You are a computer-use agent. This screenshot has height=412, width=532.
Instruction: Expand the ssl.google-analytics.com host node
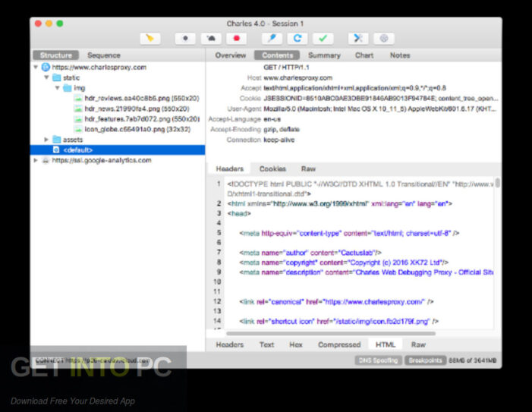click(x=36, y=160)
